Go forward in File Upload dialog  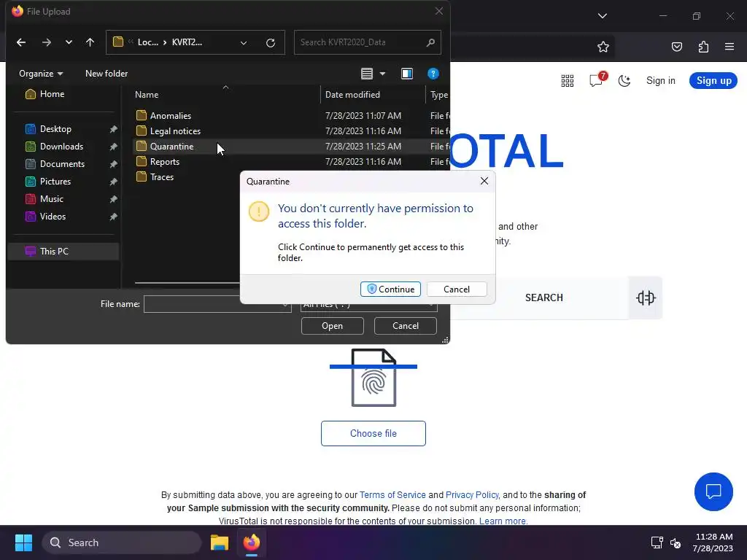click(x=46, y=42)
